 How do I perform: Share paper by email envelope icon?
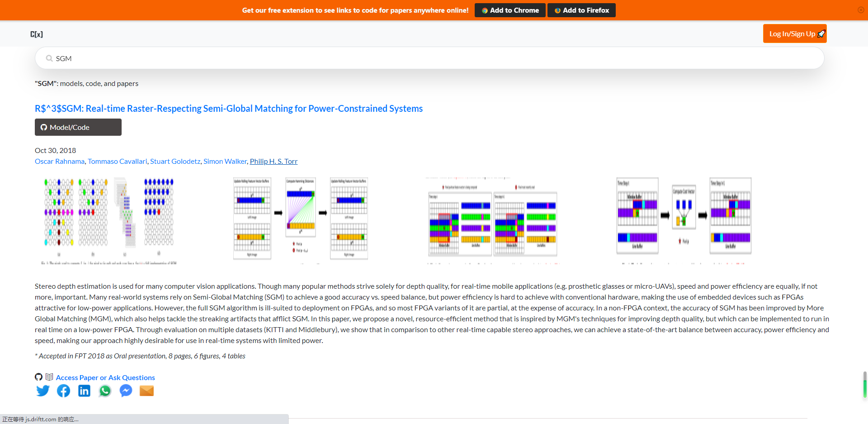coord(147,391)
